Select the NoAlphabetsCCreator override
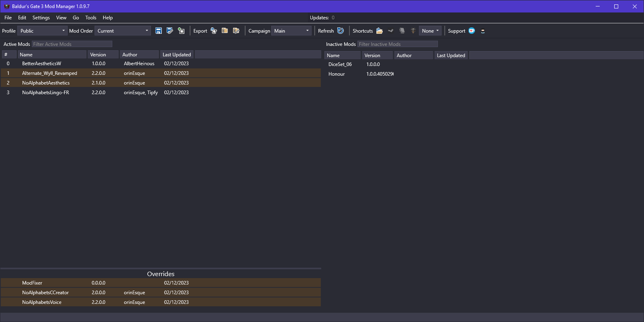644x322 pixels. click(x=160, y=292)
